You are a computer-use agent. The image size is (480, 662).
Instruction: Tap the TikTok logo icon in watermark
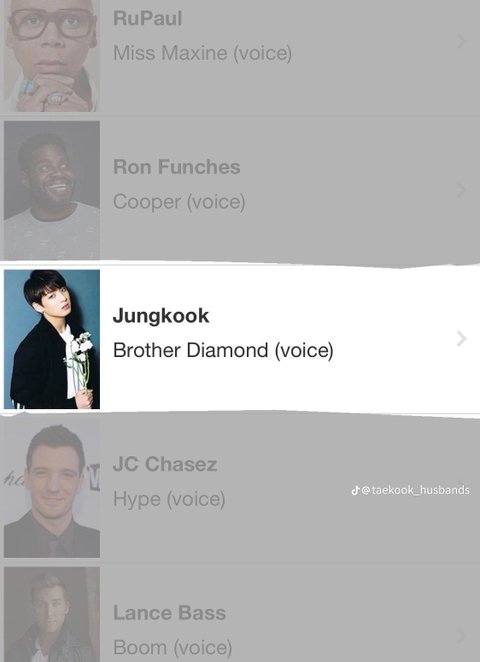355,490
